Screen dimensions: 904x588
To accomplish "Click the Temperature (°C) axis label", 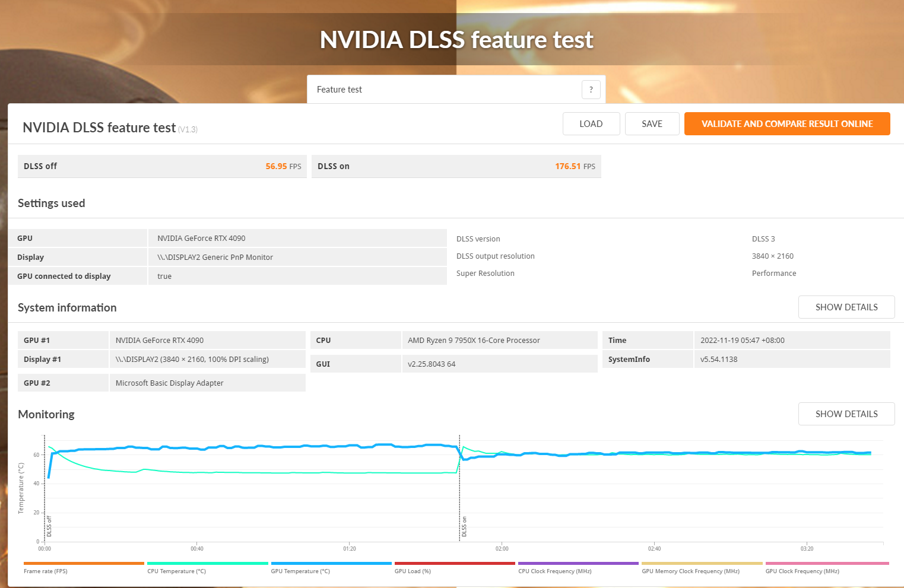I will (x=21, y=488).
